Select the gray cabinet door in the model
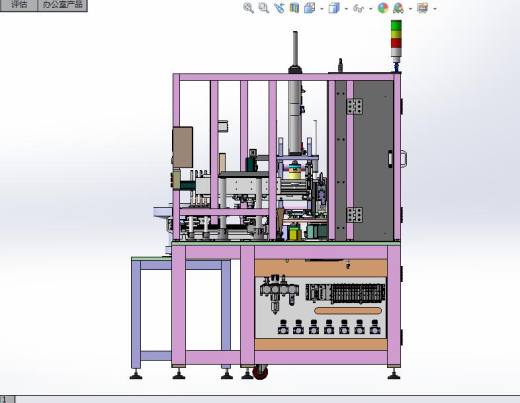 pyautogui.click(x=373, y=160)
